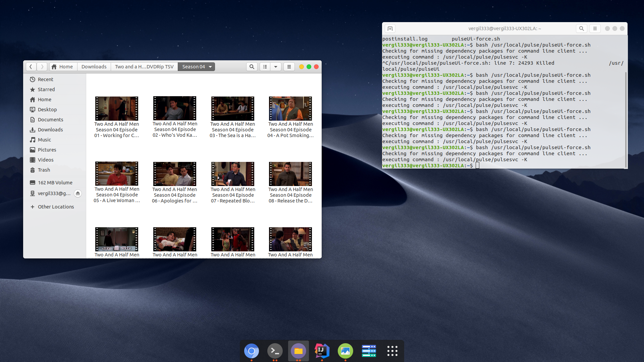Go to Downloads in path bar
The height and width of the screenshot is (362, 644).
94,67
